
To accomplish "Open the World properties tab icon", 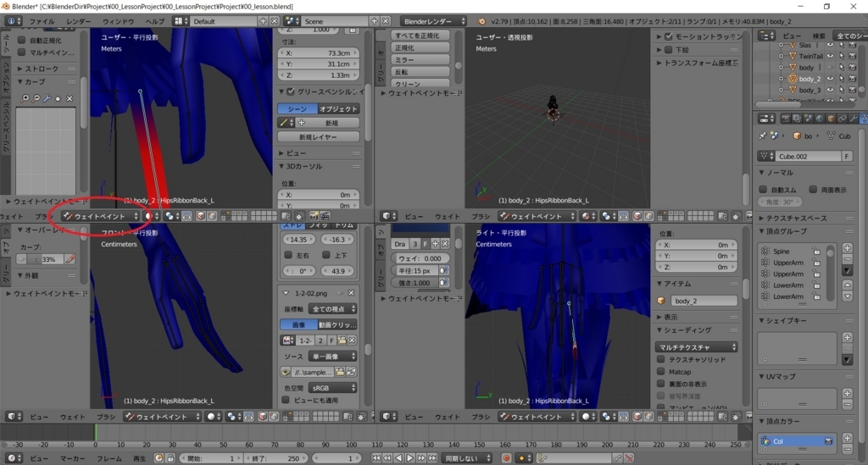I will (x=820, y=119).
